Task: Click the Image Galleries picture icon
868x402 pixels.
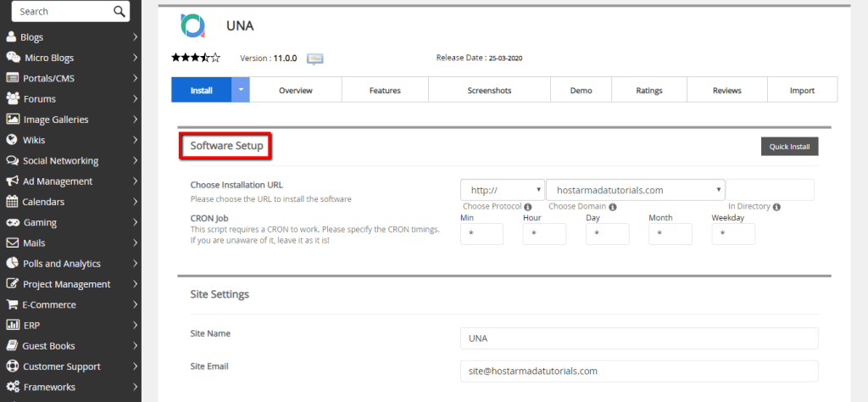Action: click(13, 119)
